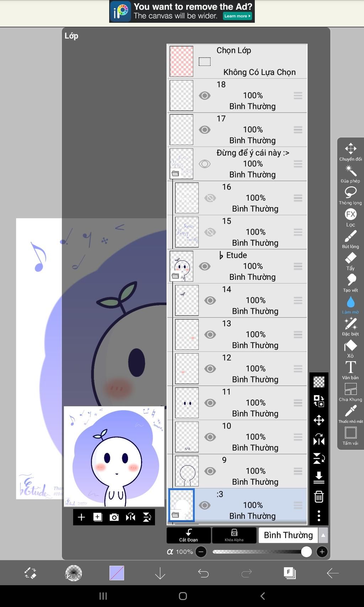Undo the last action
364x607 pixels.
coord(203,573)
